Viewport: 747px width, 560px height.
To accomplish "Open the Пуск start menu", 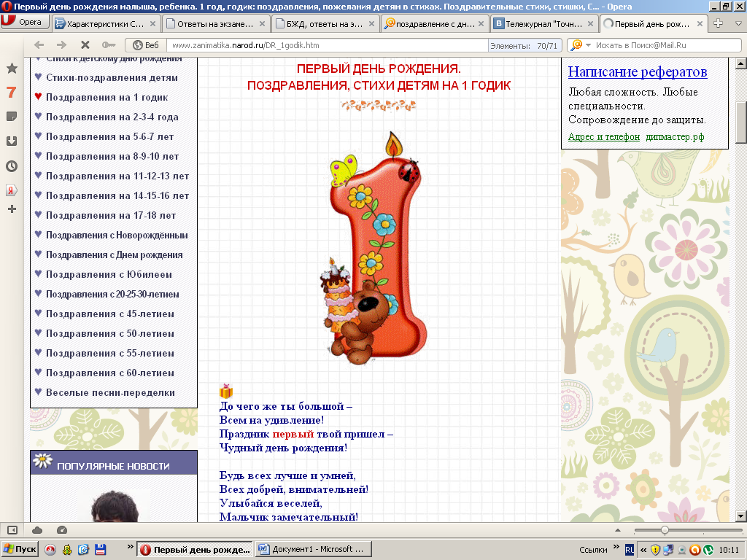I will click(19, 550).
